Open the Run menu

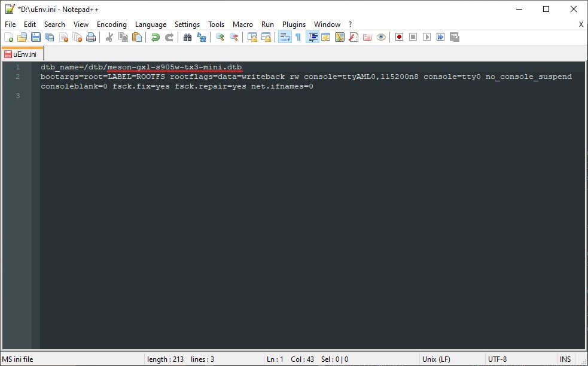click(x=267, y=25)
